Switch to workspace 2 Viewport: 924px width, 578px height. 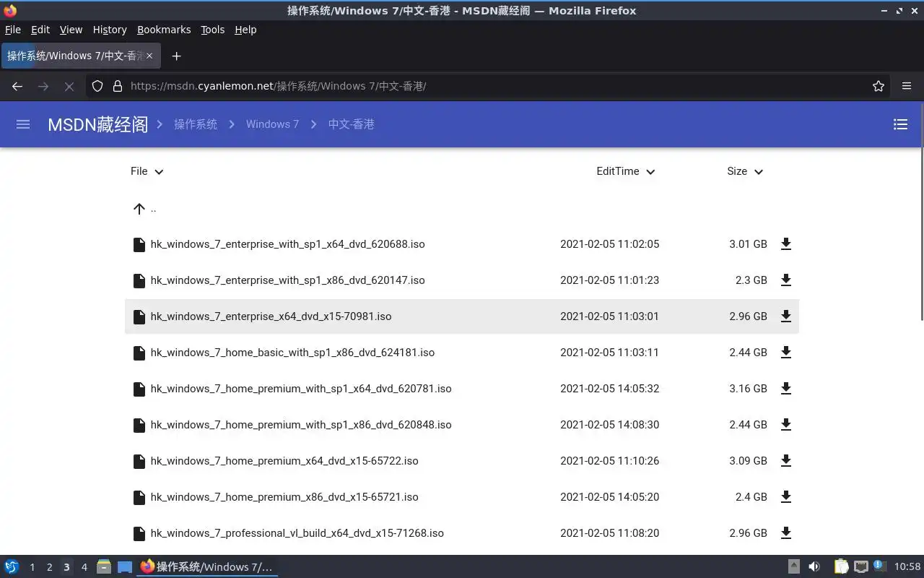tap(49, 567)
